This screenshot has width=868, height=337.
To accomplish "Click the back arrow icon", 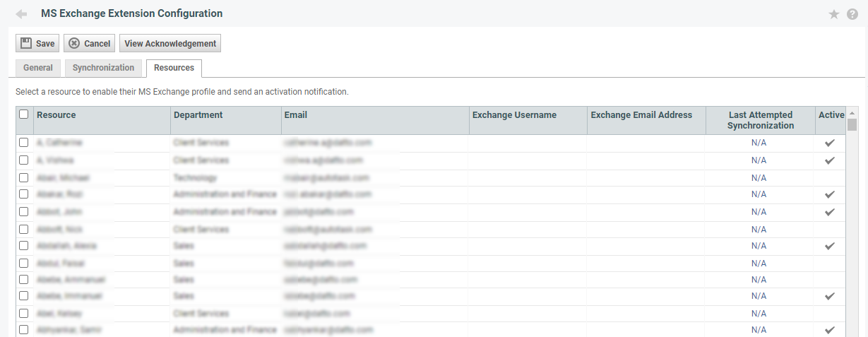I will click(x=21, y=14).
